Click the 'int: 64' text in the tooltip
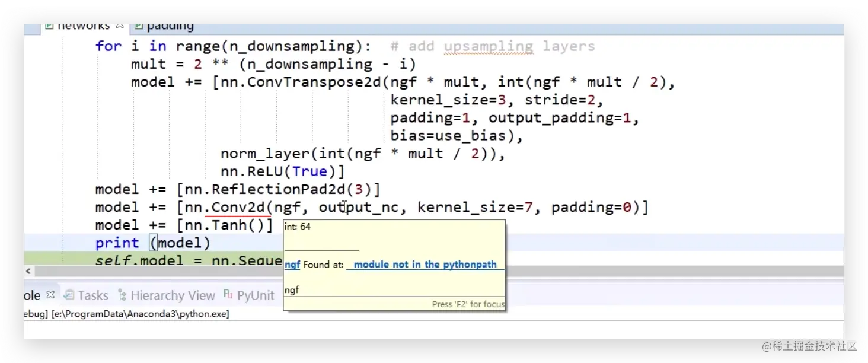 297,227
